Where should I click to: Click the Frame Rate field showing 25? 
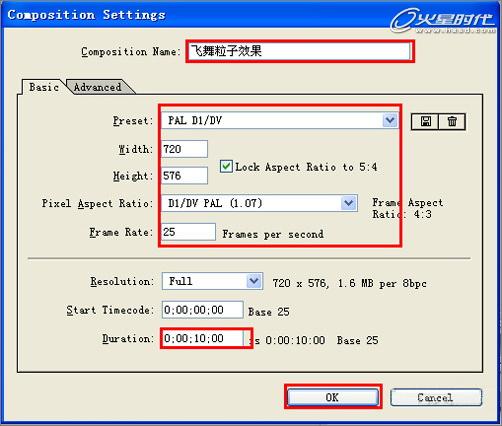[188, 232]
